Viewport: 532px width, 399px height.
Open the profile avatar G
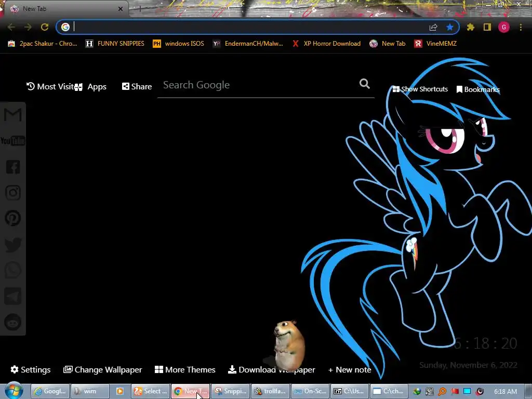[504, 27]
